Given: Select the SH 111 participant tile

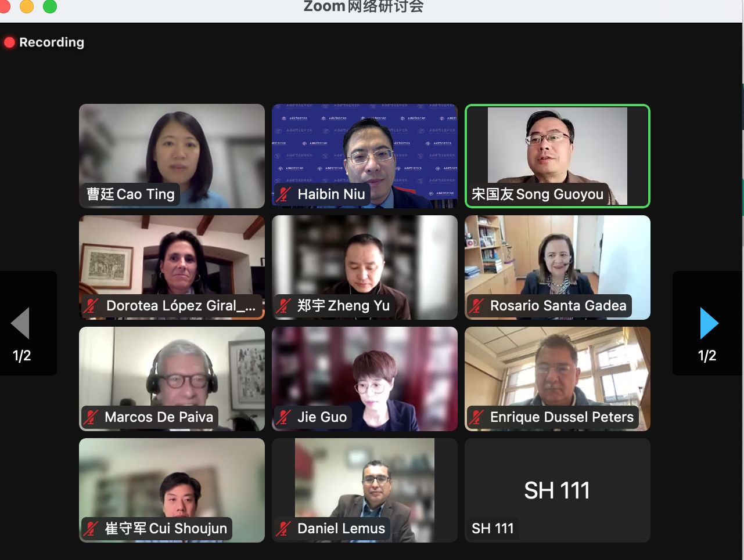Looking at the screenshot, I should click(x=558, y=490).
